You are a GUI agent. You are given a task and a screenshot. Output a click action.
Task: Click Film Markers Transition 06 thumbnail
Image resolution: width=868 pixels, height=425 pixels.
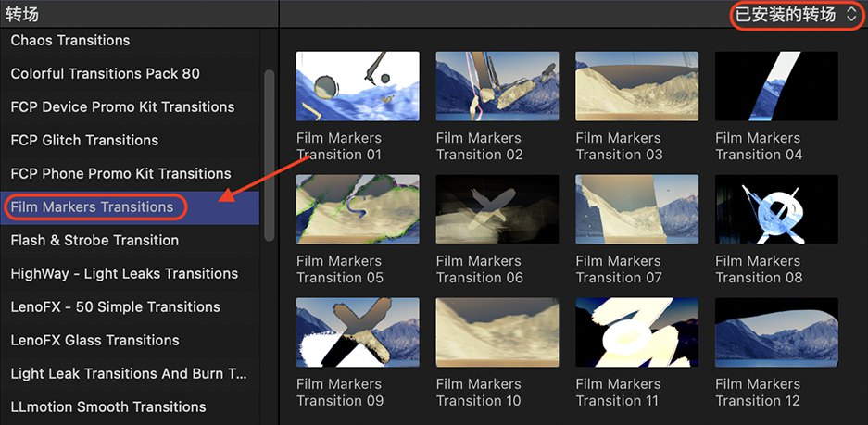(x=497, y=209)
